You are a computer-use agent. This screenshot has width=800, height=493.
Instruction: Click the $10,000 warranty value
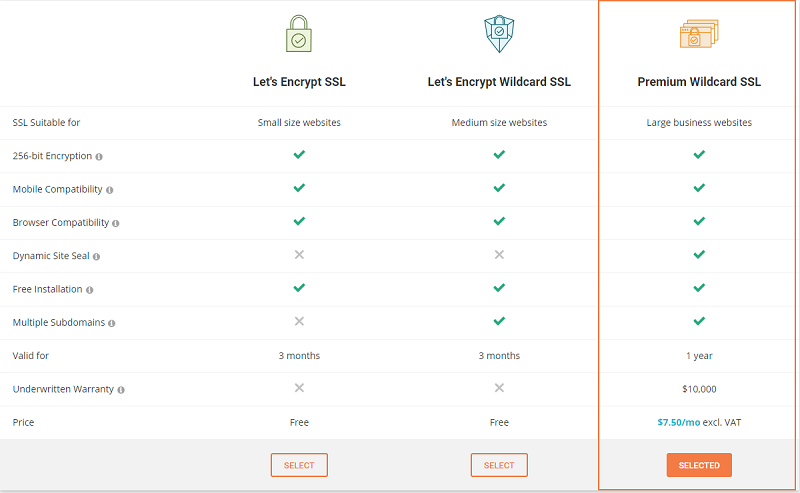tap(699, 389)
